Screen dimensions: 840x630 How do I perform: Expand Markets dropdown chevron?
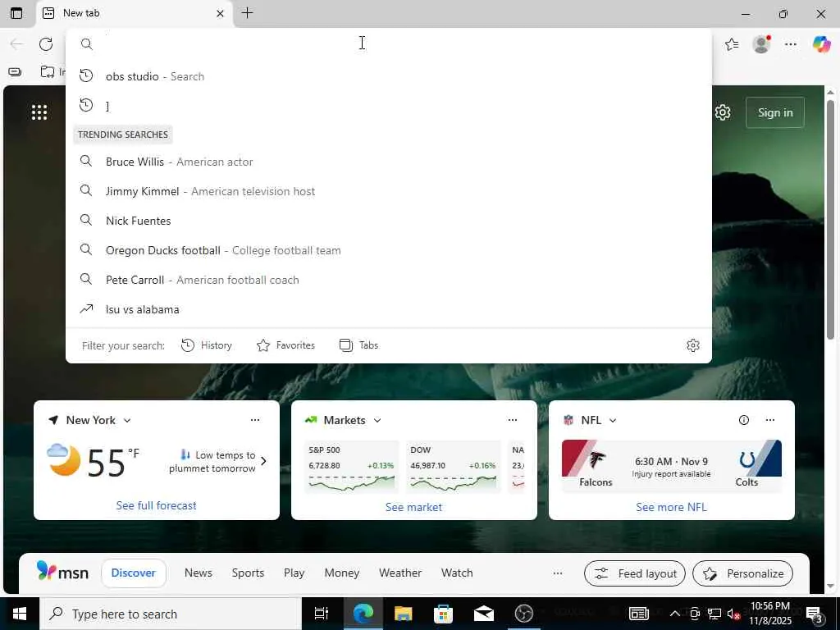point(377,421)
